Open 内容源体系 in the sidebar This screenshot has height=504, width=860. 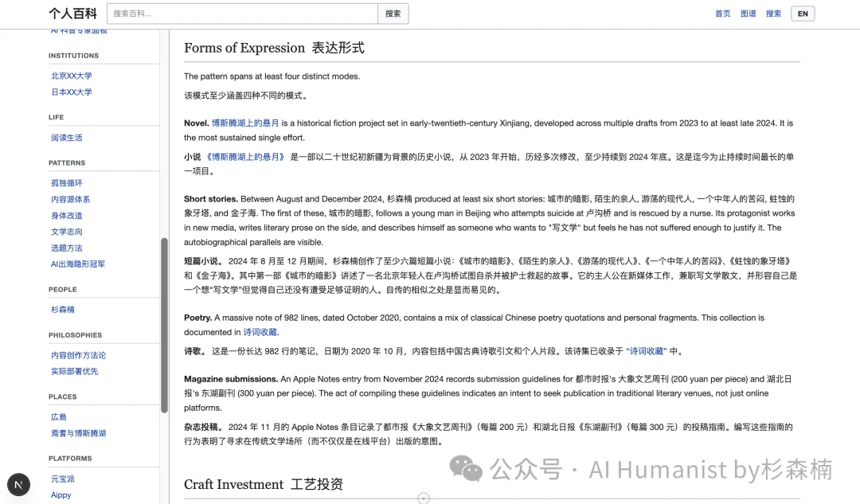[x=70, y=198]
